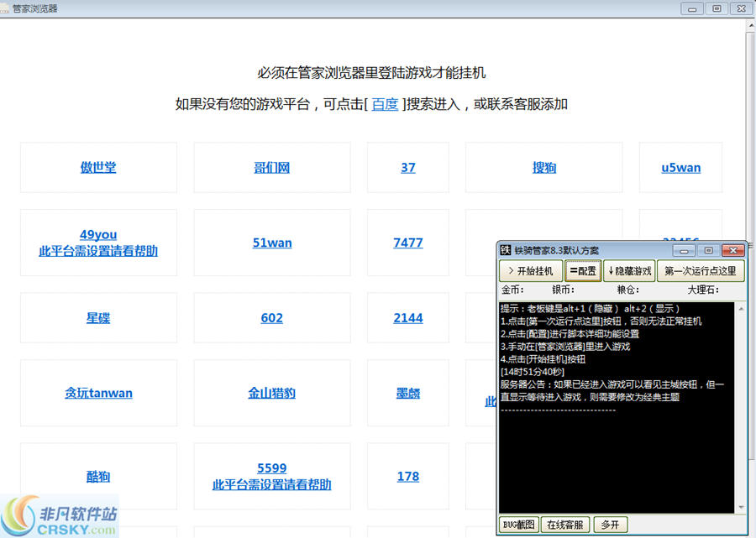
Task: Click the 粮仓: label
Action: (x=628, y=290)
